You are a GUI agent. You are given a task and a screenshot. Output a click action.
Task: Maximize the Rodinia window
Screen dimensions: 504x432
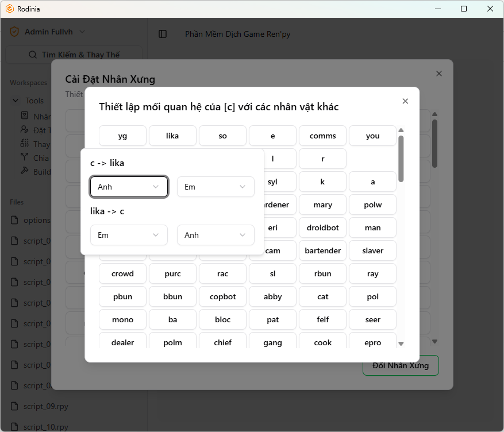(464, 9)
